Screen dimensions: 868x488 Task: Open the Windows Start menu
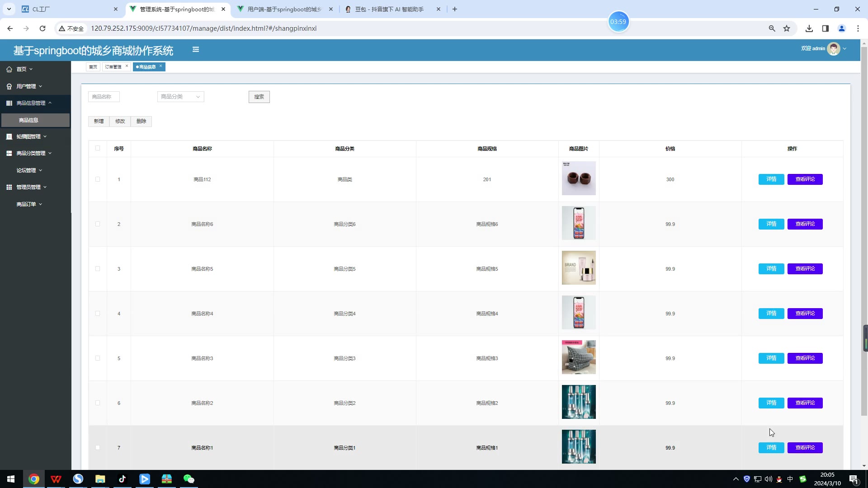pos(11,479)
